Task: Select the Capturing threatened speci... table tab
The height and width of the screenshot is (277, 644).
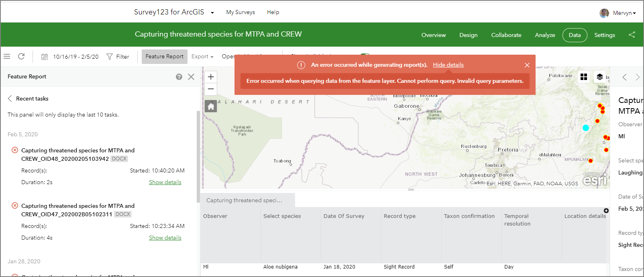Action: (x=248, y=200)
